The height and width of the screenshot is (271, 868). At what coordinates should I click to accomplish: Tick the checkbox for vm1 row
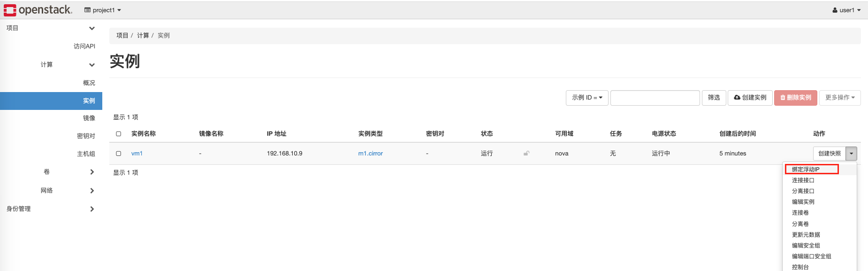click(119, 154)
